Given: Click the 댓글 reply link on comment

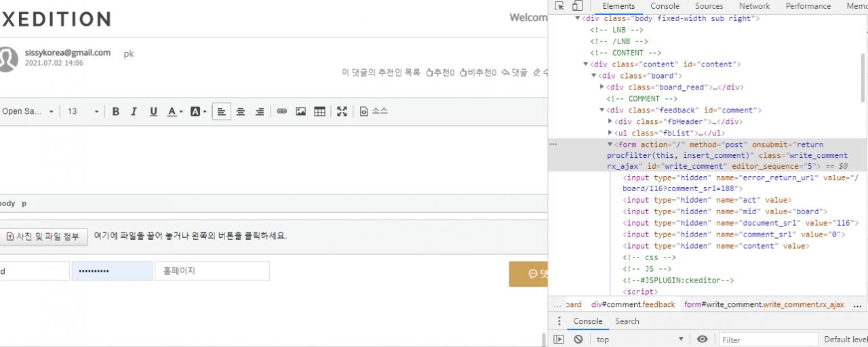Looking at the screenshot, I should click(x=514, y=73).
